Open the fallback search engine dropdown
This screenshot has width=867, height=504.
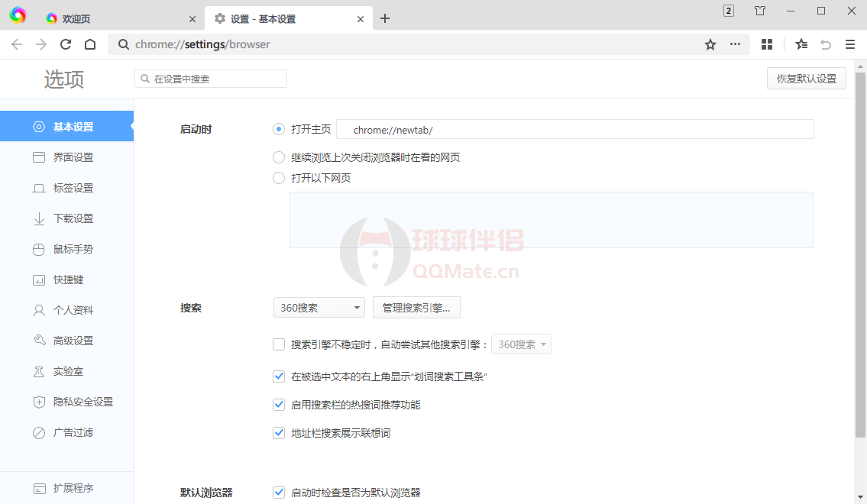(521, 344)
